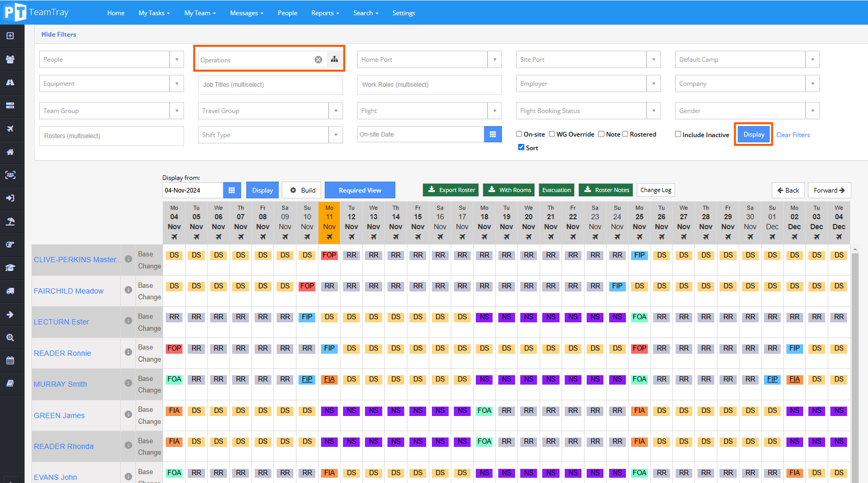Click info icon for FAIRCHILD Meadow
This screenshot has height=483, width=868.
pyautogui.click(x=128, y=290)
